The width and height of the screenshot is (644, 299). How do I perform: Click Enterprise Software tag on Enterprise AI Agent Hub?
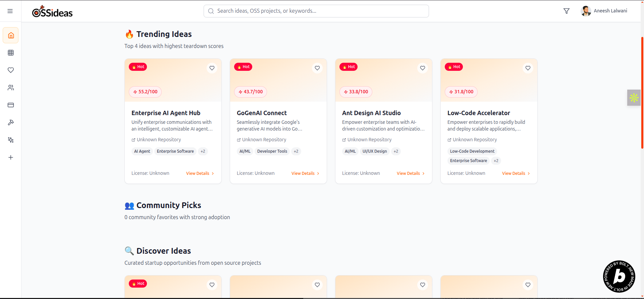(x=175, y=151)
